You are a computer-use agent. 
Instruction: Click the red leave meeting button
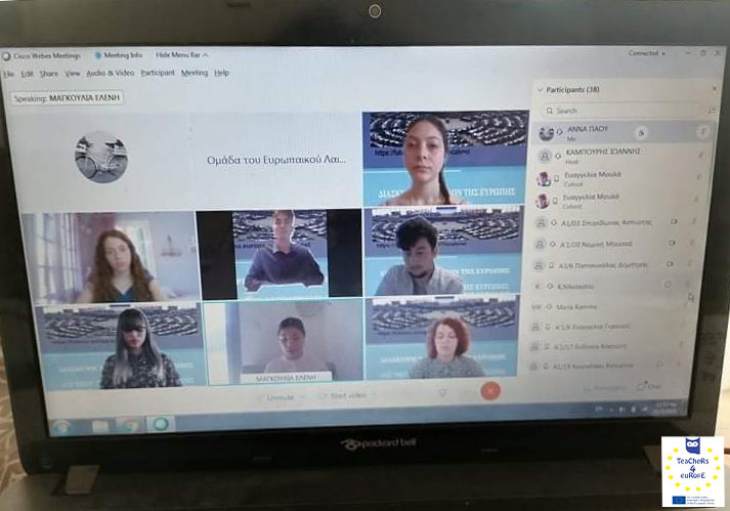(x=489, y=391)
